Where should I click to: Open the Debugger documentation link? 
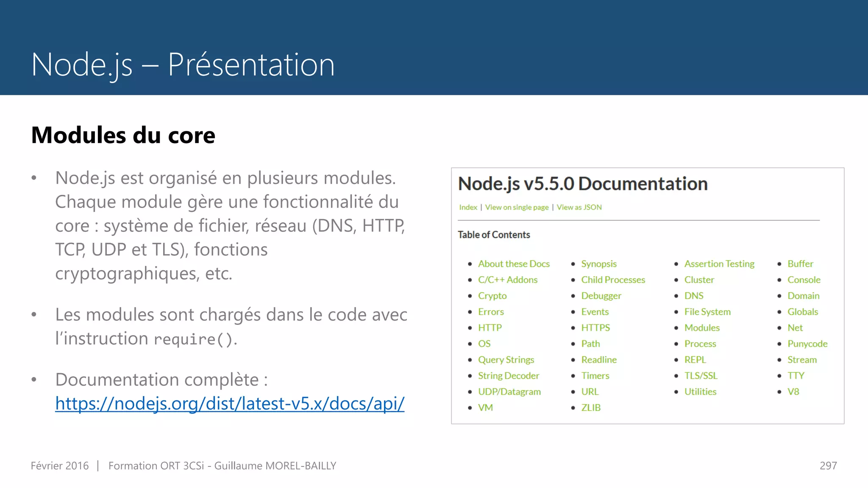(601, 296)
